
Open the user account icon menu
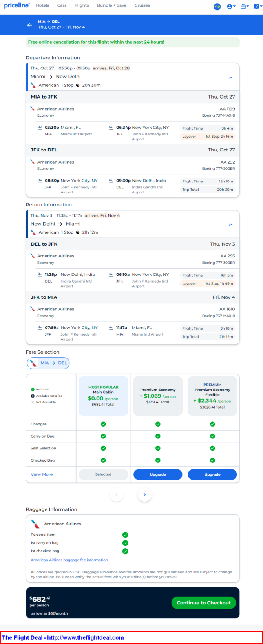coord(231,6)
